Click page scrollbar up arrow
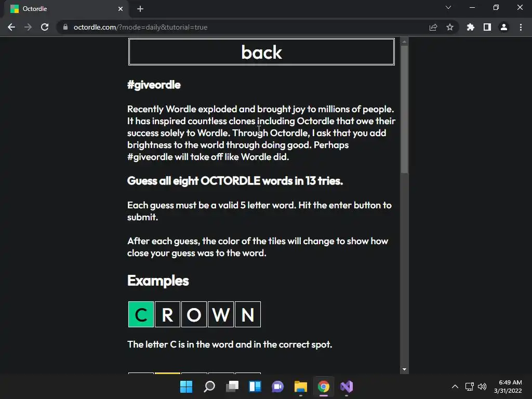Screen dimensions: 532x399 (404, 42)
